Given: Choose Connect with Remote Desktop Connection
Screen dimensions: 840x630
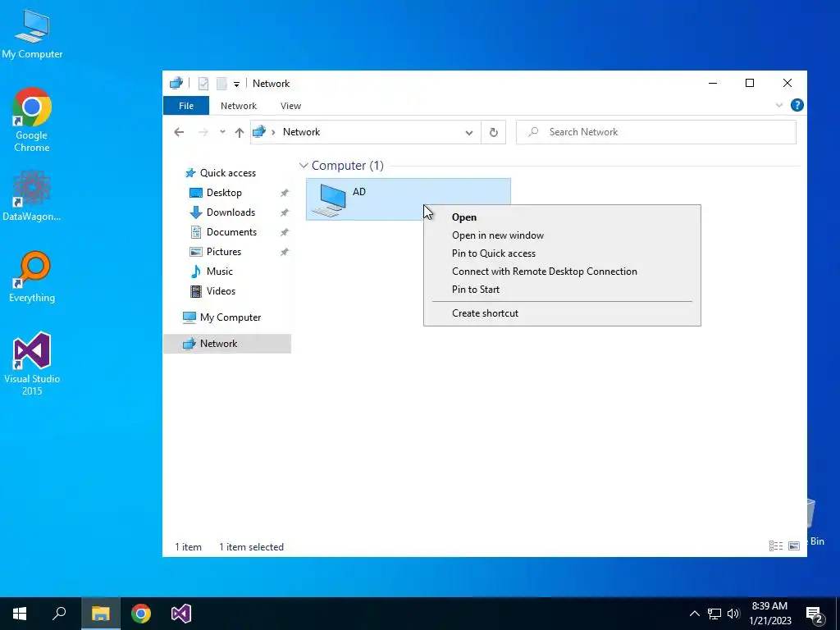Looking at the screenshot, I should [x=562, y=272].
